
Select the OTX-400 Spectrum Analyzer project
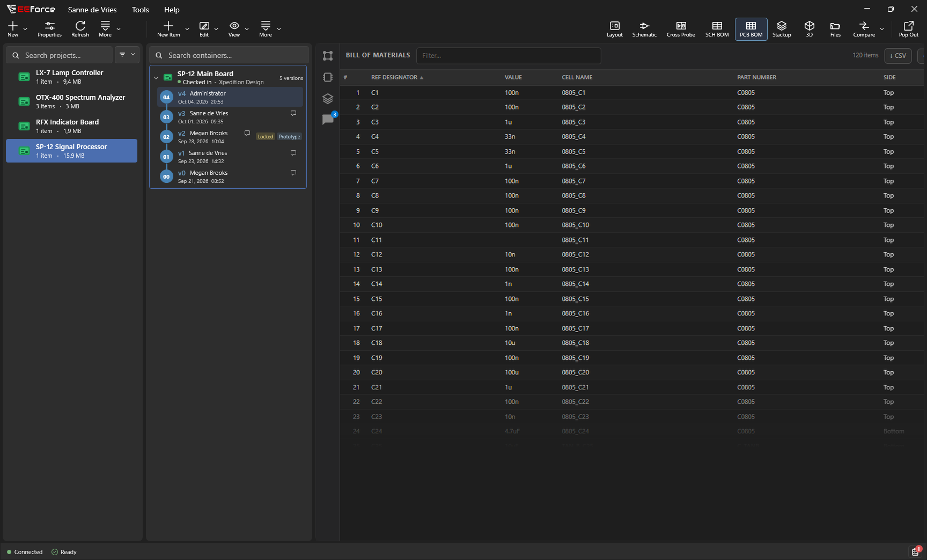point(71,101)
